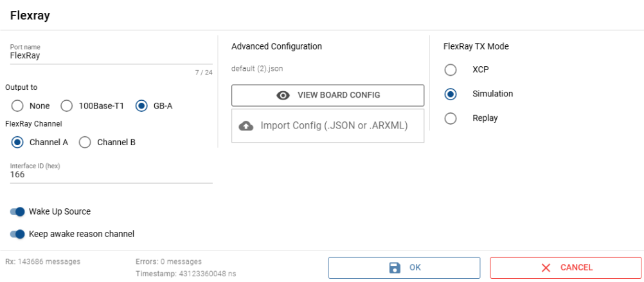Screen dimensions: 644x282
Task: Click the CANCEL button
Action: [566, 268]
